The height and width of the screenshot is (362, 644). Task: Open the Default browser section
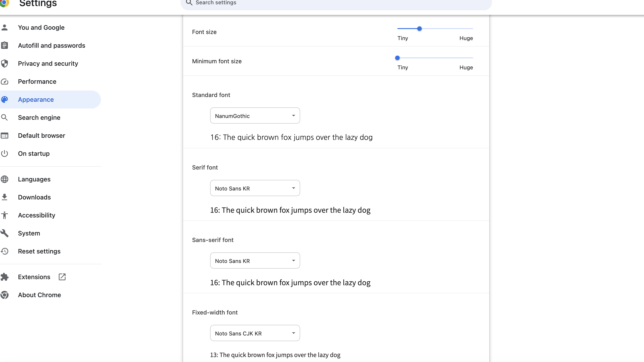pos(41,136)
